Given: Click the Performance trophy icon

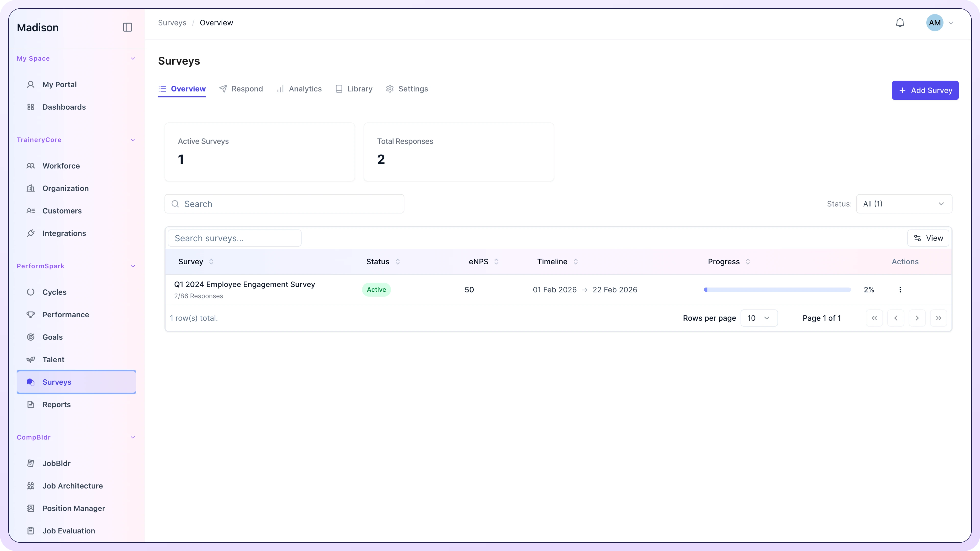Looking at the screenshot, I should point(31,315).
